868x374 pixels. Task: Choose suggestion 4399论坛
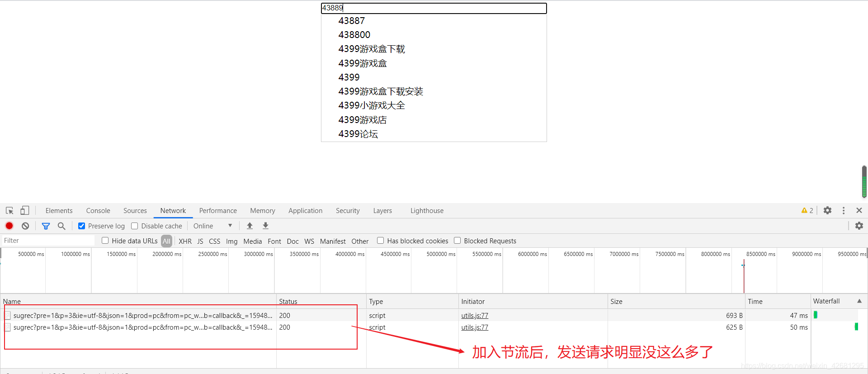coord(358,134)
